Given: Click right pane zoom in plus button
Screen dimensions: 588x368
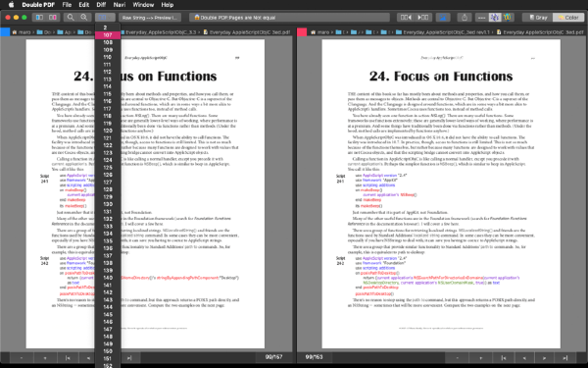Looking at the screenshot, I should pos(481,357).
